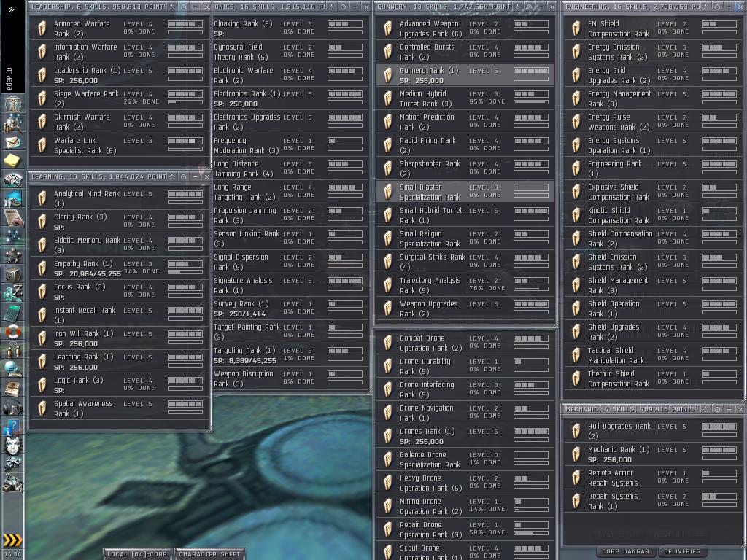Click Empathy skill training progress bar
The width and height of the screenshot is (747, 560).
coord(185,272)
